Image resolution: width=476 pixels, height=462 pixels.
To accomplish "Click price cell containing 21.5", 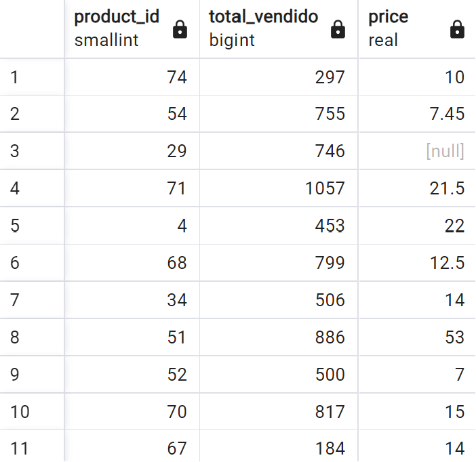I will point(417,188).
